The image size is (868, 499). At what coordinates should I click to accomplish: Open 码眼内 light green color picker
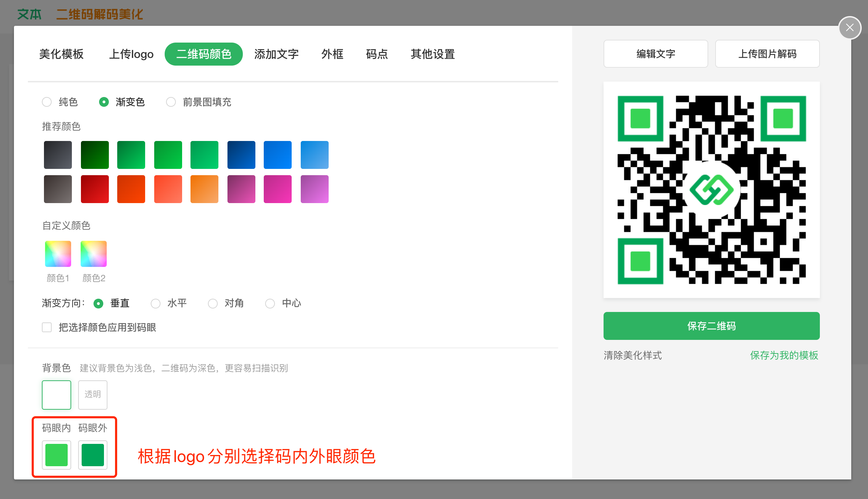(x=57, y=455)
